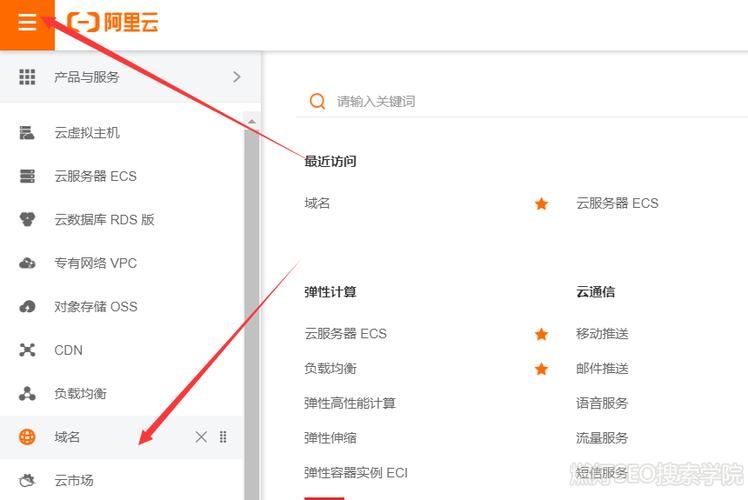Screen dimensions: 748x500
Task: Open 云虚拟主机 in the sidebar
Action: 87,133
